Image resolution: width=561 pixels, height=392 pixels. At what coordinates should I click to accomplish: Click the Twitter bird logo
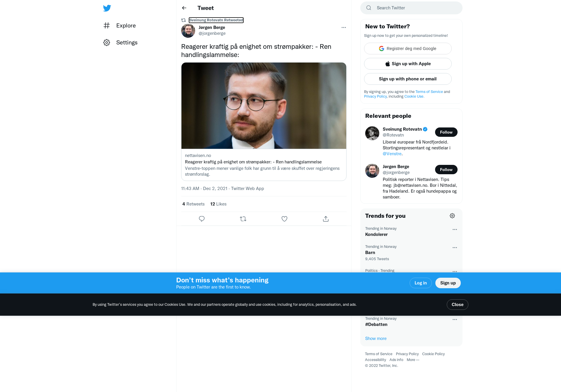107,8
